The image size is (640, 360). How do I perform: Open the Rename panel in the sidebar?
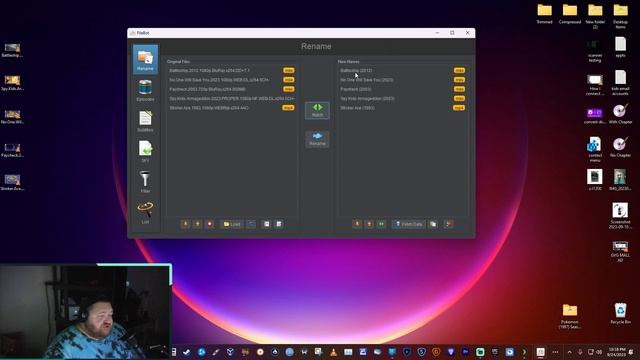pos(145,60)
